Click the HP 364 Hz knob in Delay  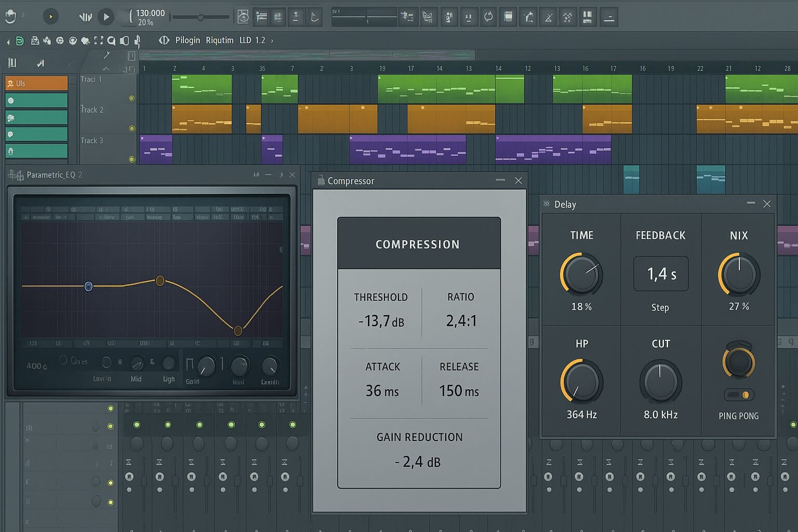581,381
